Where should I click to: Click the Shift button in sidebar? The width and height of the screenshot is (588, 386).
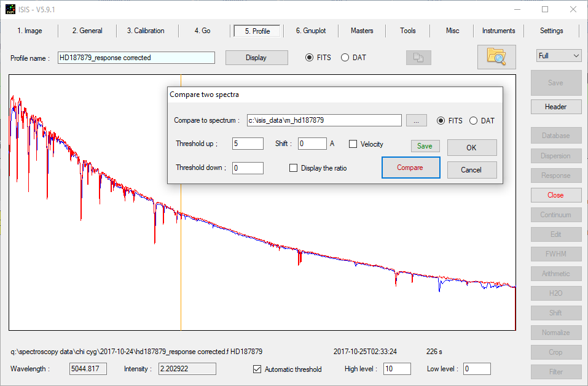tap(556, 312)
